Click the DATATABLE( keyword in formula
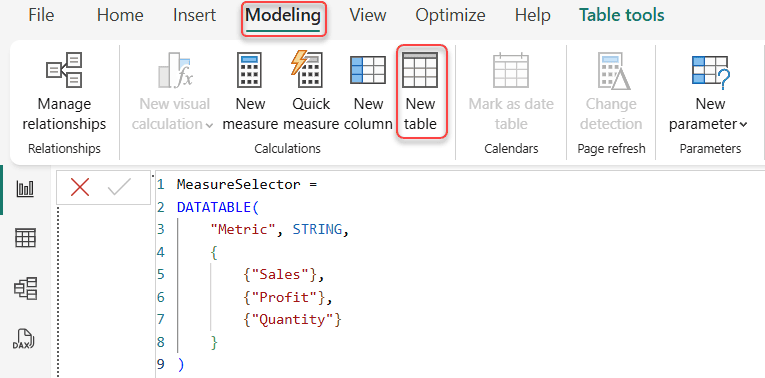Viewport: 765px width, 378px height. pyautogui.click(x=218, y=207)
